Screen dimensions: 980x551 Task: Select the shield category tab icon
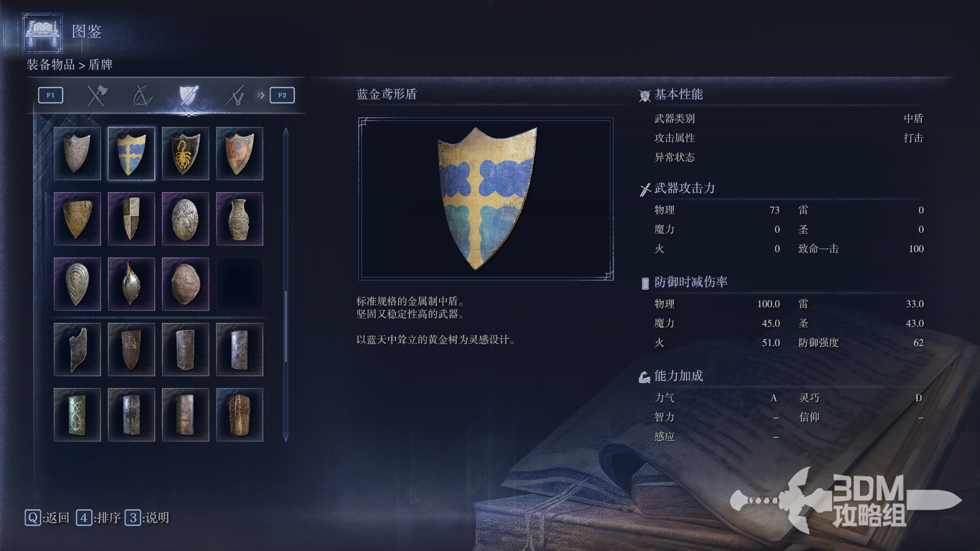click(188, 95)
